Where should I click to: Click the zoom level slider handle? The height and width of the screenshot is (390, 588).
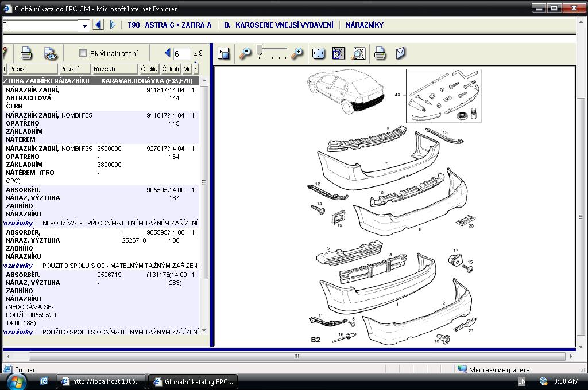point(260,52)
